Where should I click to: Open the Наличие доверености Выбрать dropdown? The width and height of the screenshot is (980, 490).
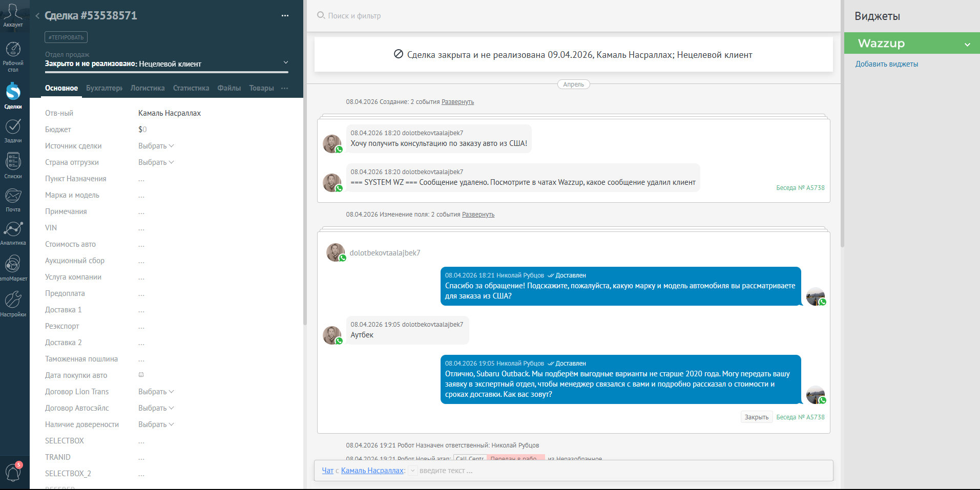[156, 424]
